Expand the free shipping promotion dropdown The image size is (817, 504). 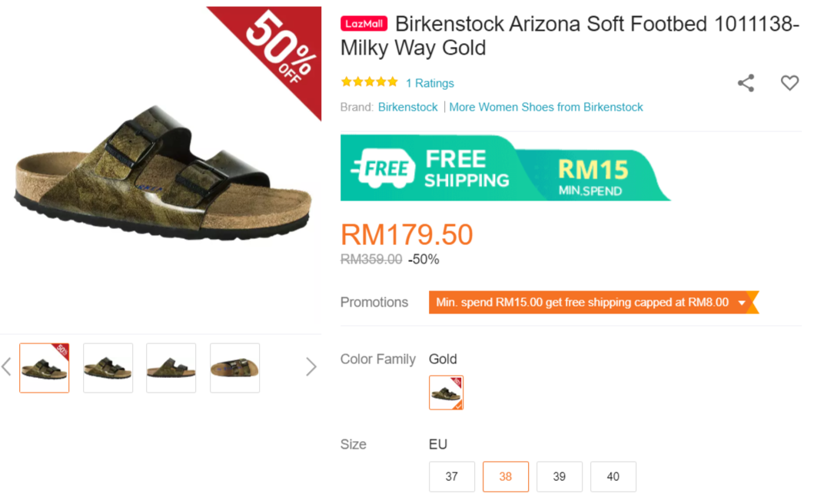point(742,303)
